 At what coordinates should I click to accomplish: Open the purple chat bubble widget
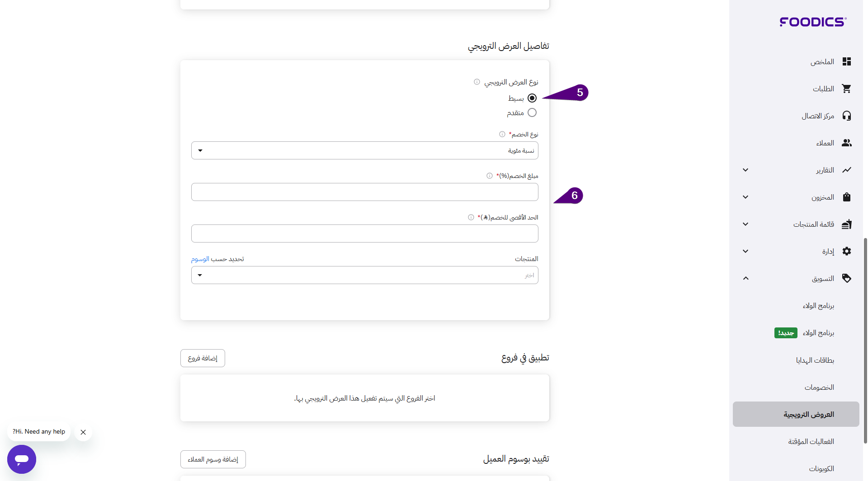point(22,459)
